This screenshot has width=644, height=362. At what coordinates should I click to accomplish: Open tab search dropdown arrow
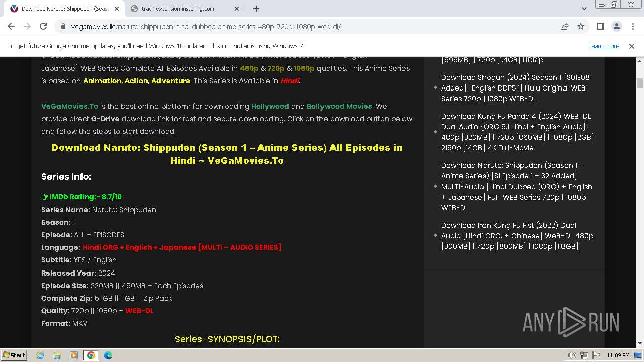coord(584,9)
